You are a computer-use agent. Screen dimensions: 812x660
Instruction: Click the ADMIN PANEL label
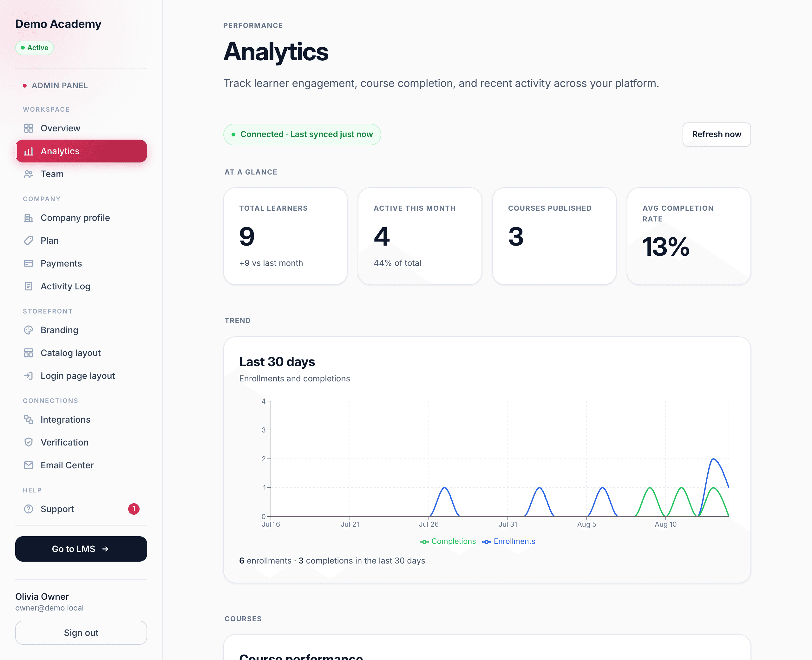click(60, 86)
